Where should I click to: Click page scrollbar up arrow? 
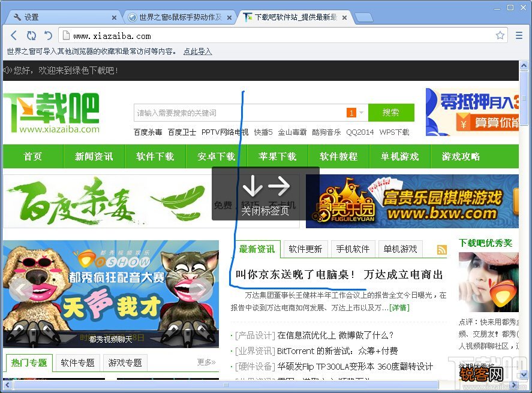point(524,65)
